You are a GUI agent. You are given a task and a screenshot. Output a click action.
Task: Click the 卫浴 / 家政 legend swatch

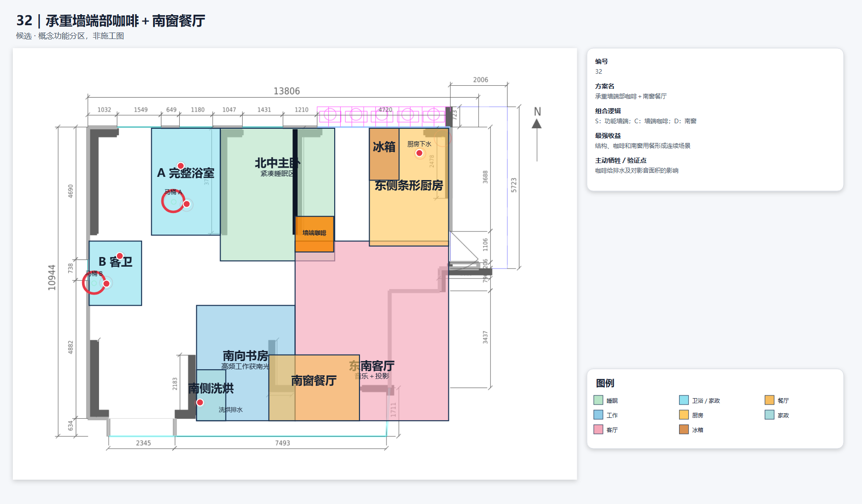684,400
